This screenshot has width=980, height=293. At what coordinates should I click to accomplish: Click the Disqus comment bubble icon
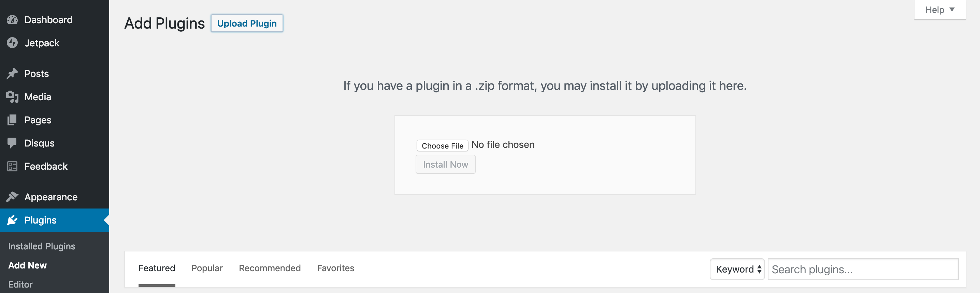point(12,143)
